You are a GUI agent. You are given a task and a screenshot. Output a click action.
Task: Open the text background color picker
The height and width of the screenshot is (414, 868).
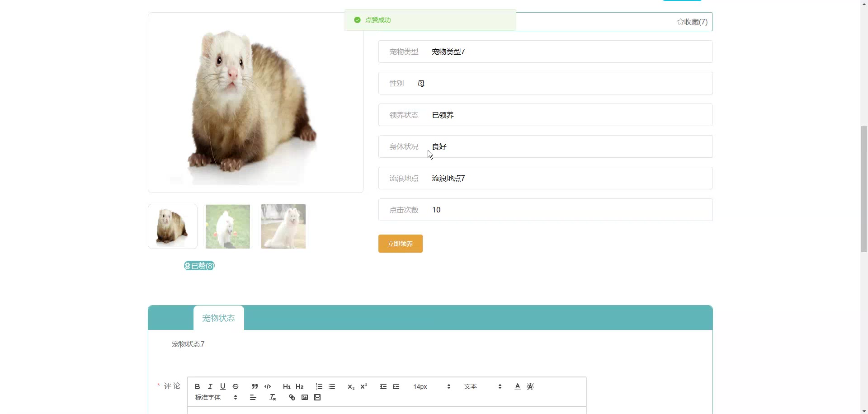(530, 386)
